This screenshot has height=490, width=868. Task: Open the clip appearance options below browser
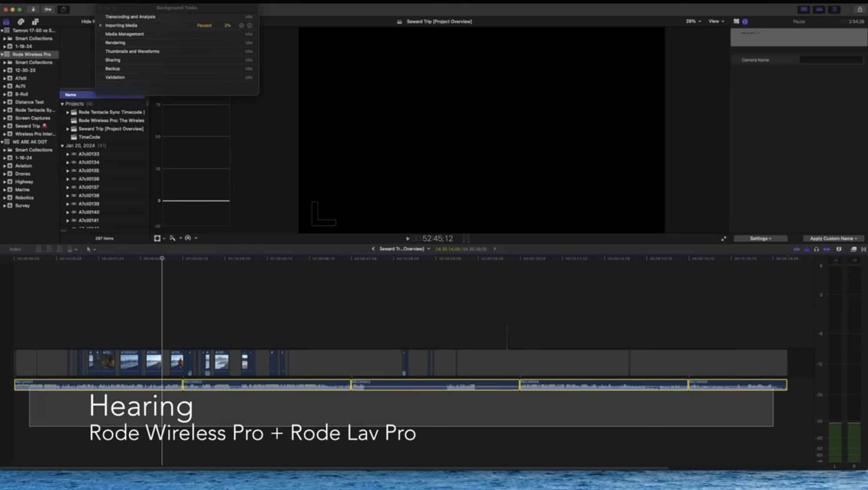159,238
